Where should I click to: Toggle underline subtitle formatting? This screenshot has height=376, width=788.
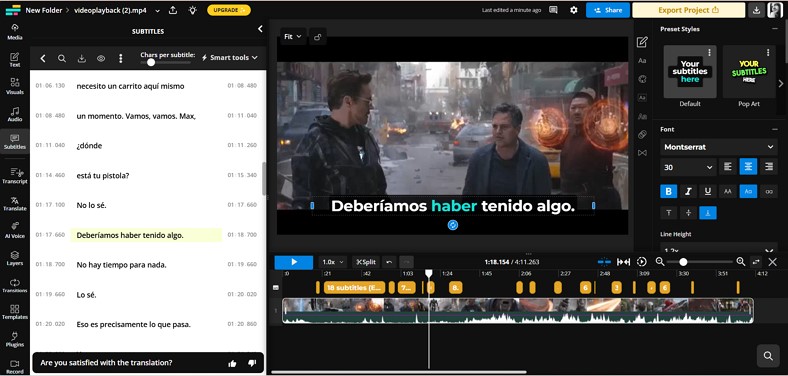pyautogui.click(x=708, y=191)
